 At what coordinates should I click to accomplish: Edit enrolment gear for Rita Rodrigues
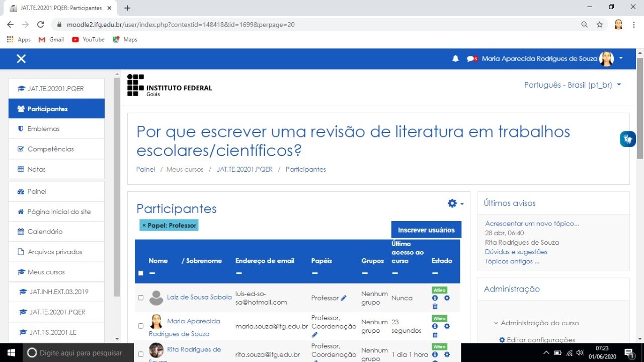[x=447, y=354]
